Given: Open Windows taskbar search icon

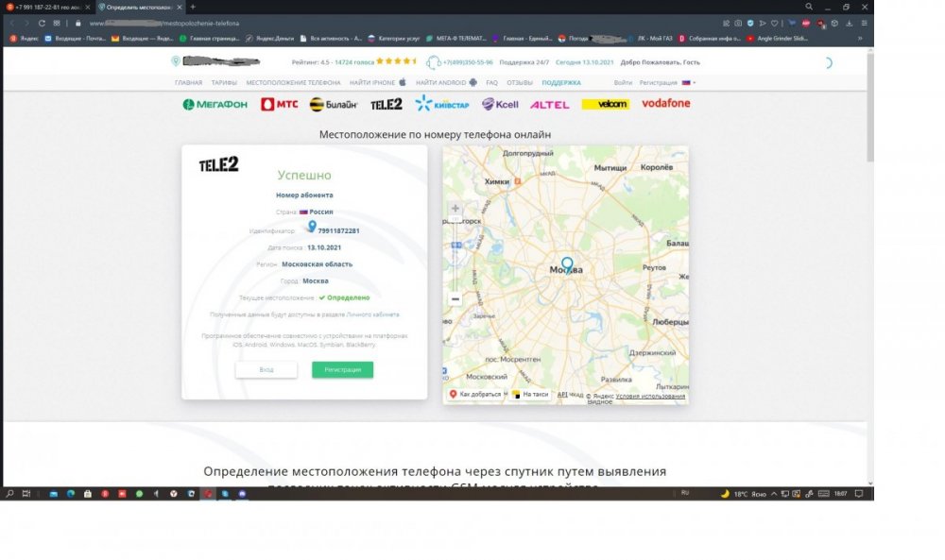Looking at the screenshot, I should (x=9, y=494).
